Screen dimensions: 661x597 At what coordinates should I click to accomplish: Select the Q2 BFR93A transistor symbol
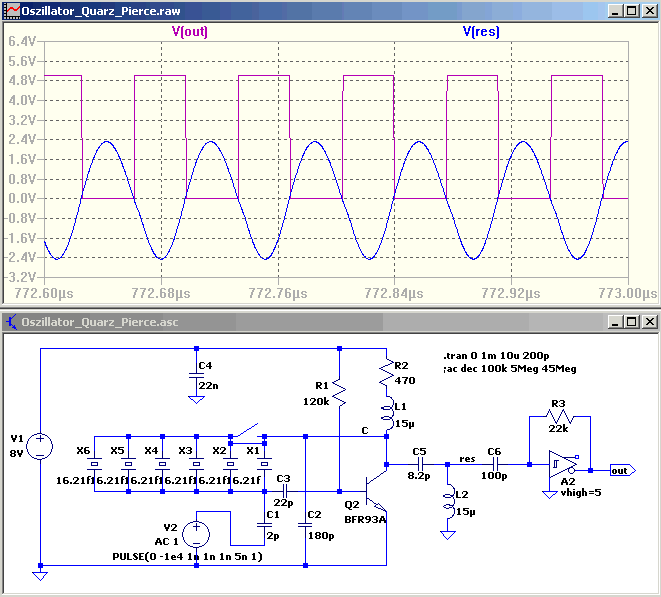[x=376, y=491]
